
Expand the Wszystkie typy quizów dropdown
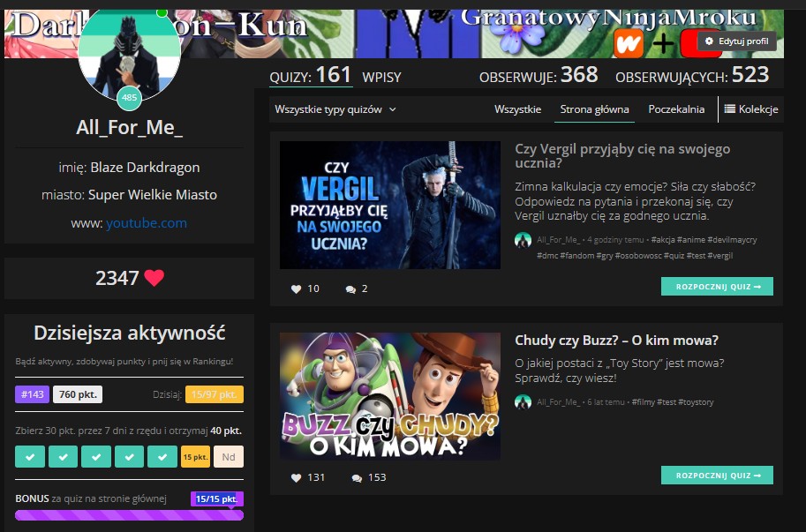click(335, 109)
